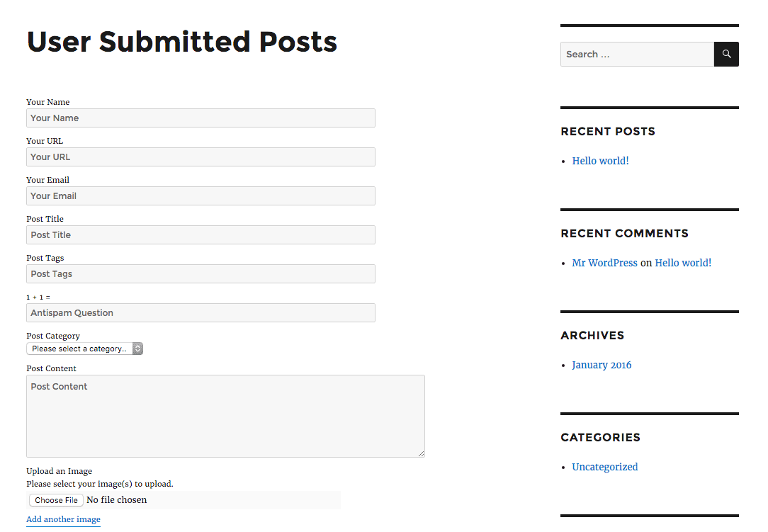Click the search magnifying glass icon

click(x=725, y=54)
